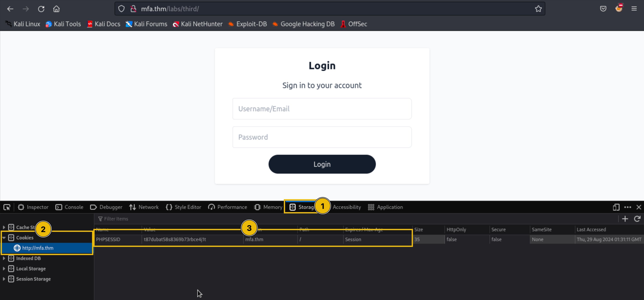Expand the Cache Storage tree node
This screenshot has width=644, height=300.
coord(4,227)
